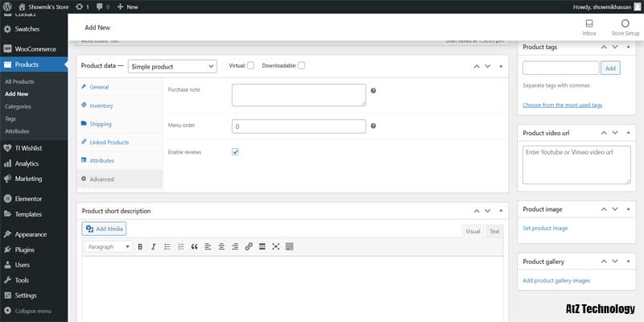The image size is (644, 322).
Task: Open the Simple product type dropdown
Action: (172, 66)
